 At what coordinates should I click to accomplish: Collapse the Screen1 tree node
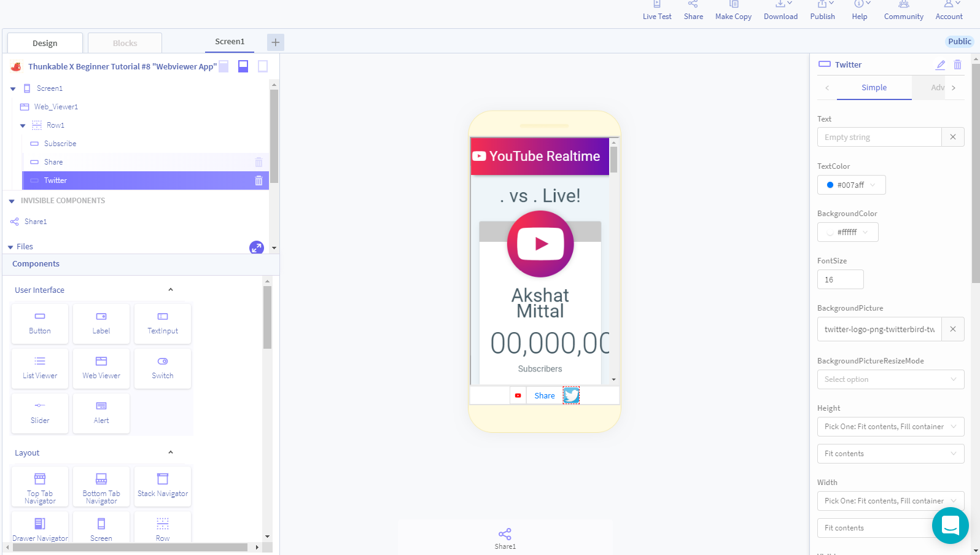13,89
